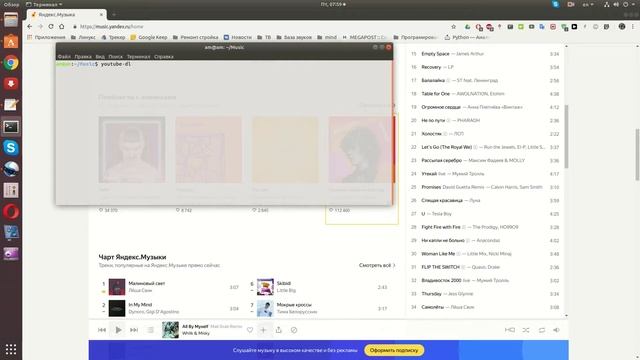Image resolution: width=640 pixels, height=360 pixels.
Task: Select track Thursday by Jess Glynne
Action: click(485, 294)
